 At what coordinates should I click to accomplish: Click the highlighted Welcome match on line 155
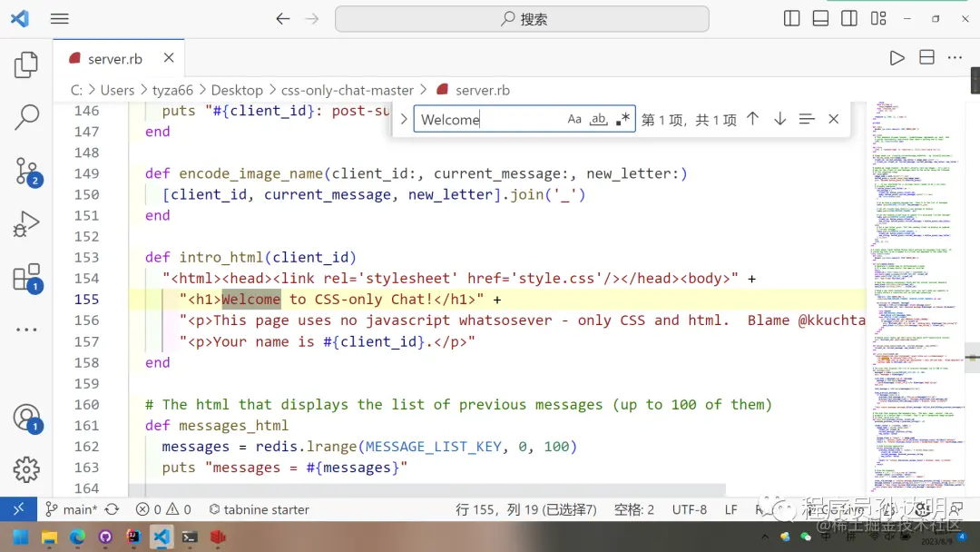coord(251,299)
